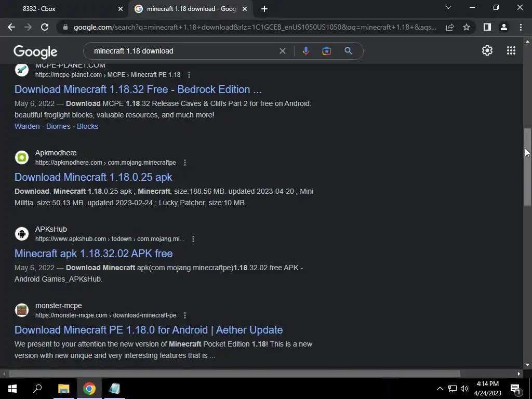The width and height of the screenshot is (532, 399).
Task: Share this page from address bar
Action: [450, 27]
